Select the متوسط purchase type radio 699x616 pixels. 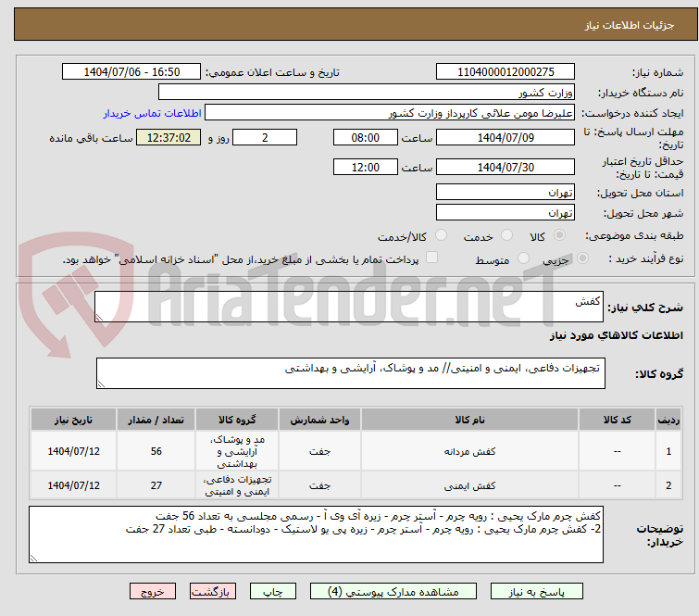point(523,258)
